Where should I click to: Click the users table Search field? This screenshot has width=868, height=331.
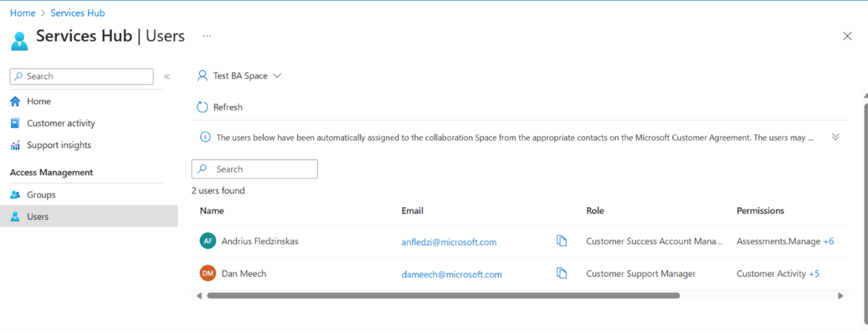point(254,169)
